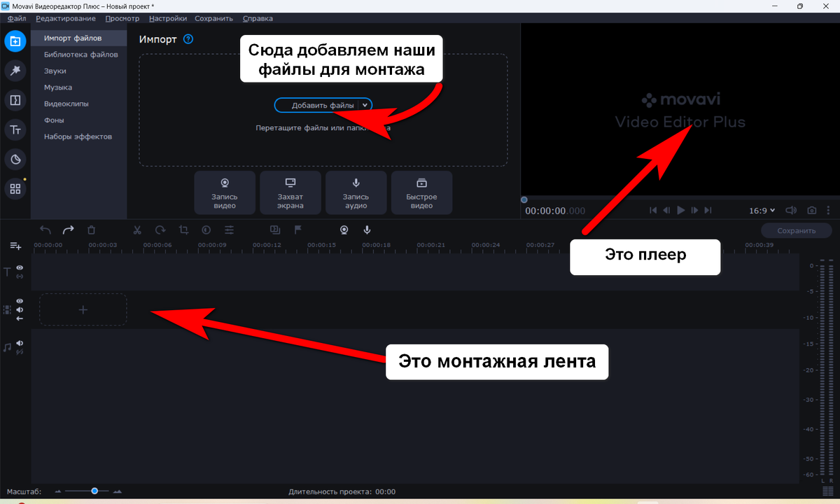Toggle video track visibility eye
The image size is (840, 504).
(20, 301)
